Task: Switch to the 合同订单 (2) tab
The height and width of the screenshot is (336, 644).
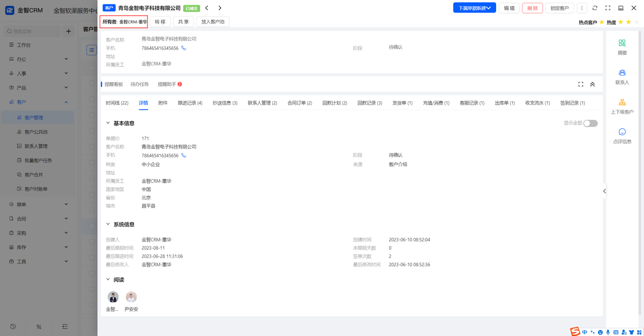Action: (300, 103)
